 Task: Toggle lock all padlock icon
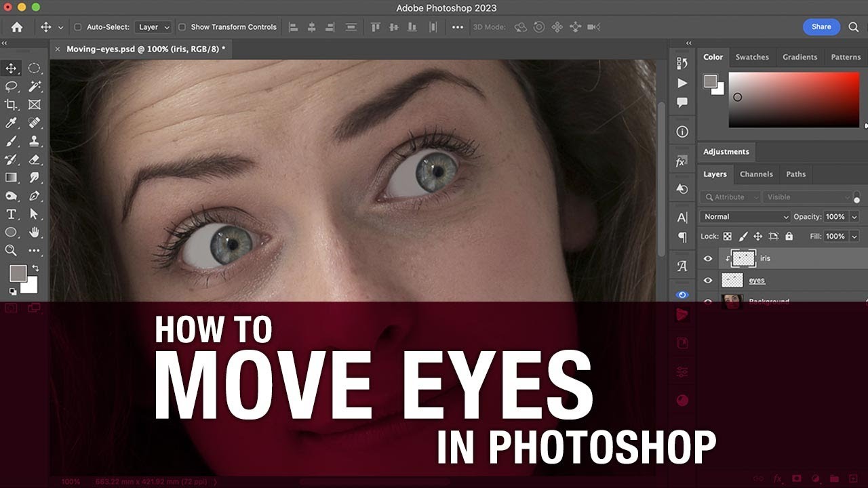click(x=789, y=237)
